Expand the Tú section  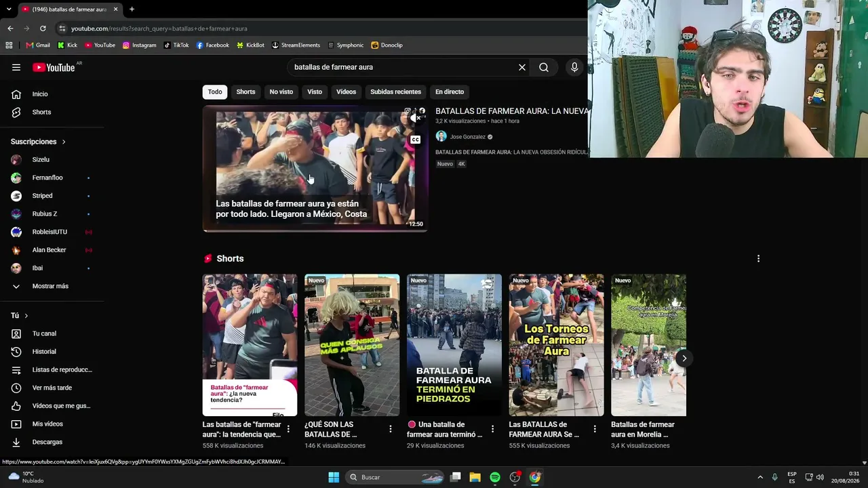click(x=20, y=316)
